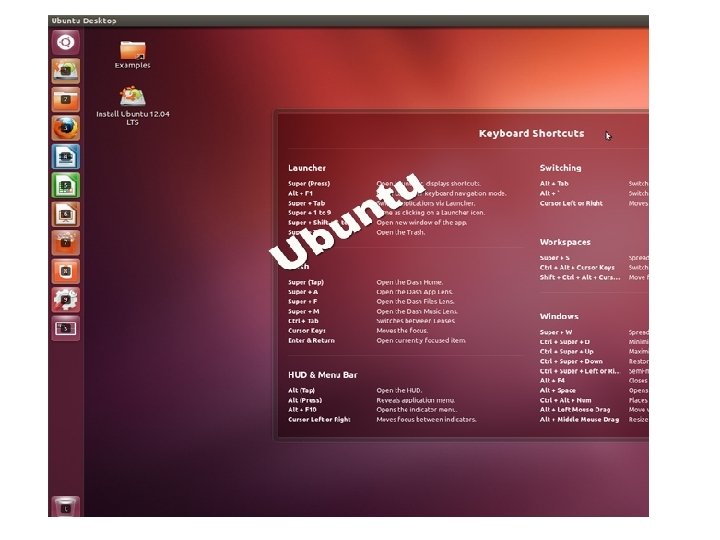Open the Dash home from the launcher
This screenshot has width=720, height=540.
[66, 42]
